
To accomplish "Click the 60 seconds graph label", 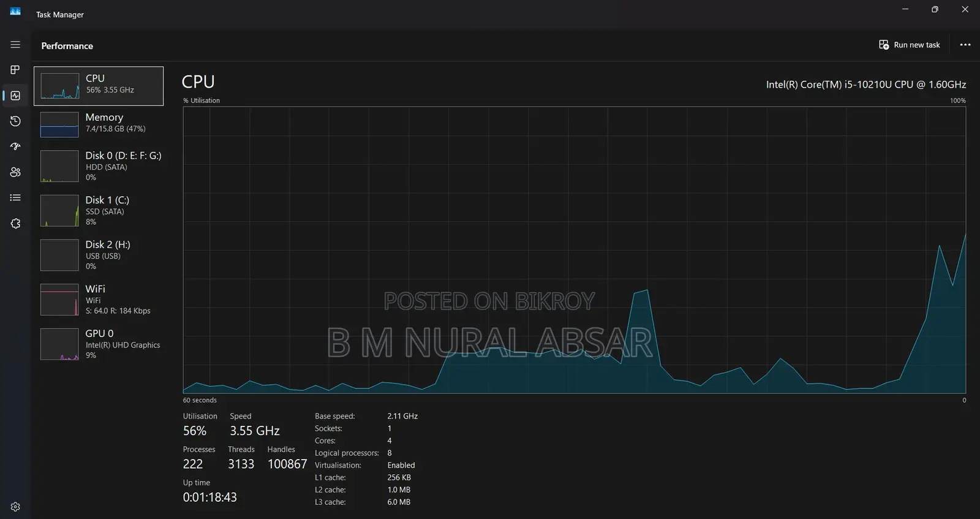I will click(200, 400).
